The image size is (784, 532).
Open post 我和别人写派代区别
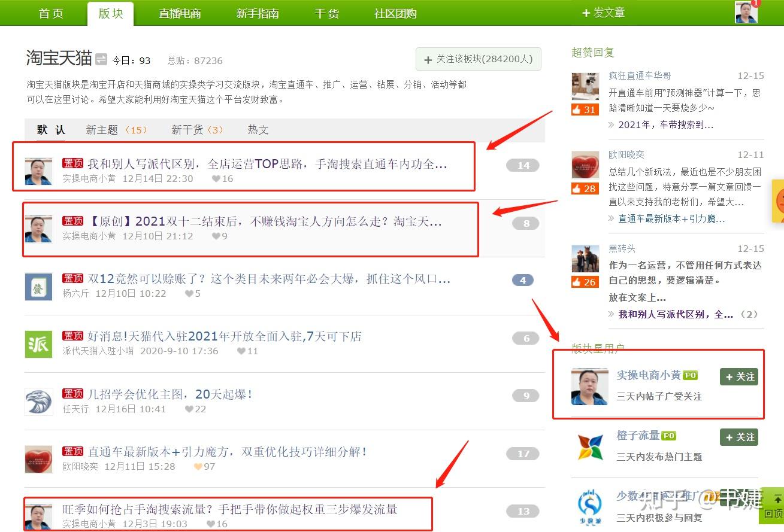click(267, 164)
